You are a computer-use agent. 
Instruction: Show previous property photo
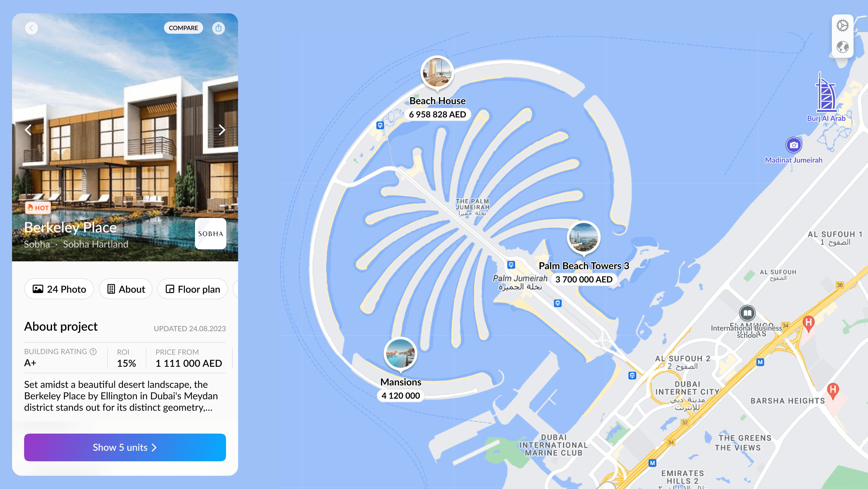pyautogui.click(x=28, y=130)
